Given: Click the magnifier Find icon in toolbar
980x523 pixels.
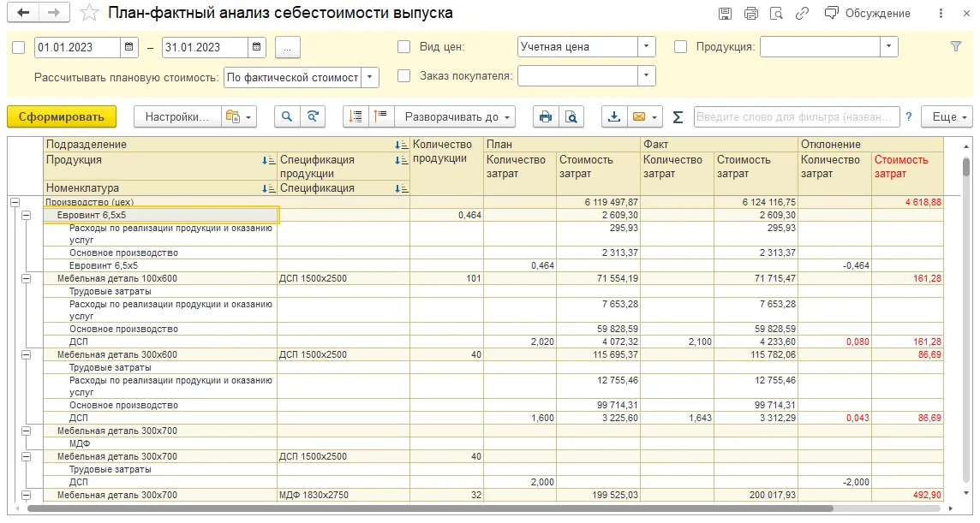Looking at the screenshot, I should (287, 117).
